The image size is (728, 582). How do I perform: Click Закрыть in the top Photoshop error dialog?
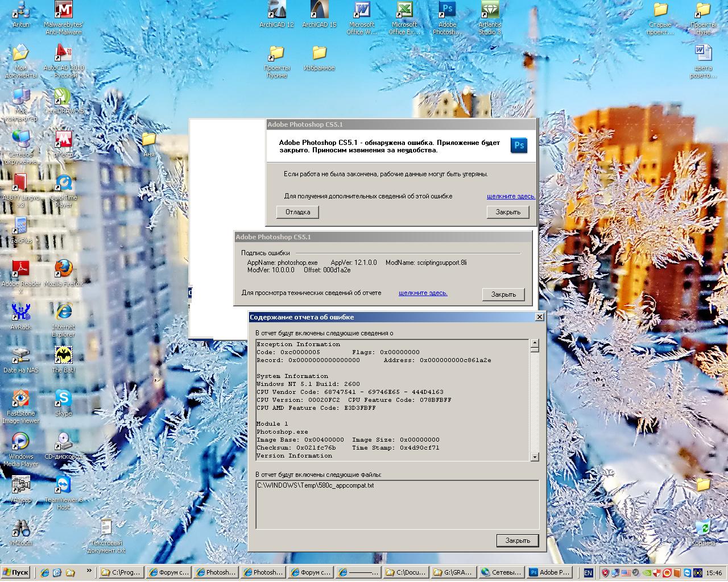click(x=508, y=212)
